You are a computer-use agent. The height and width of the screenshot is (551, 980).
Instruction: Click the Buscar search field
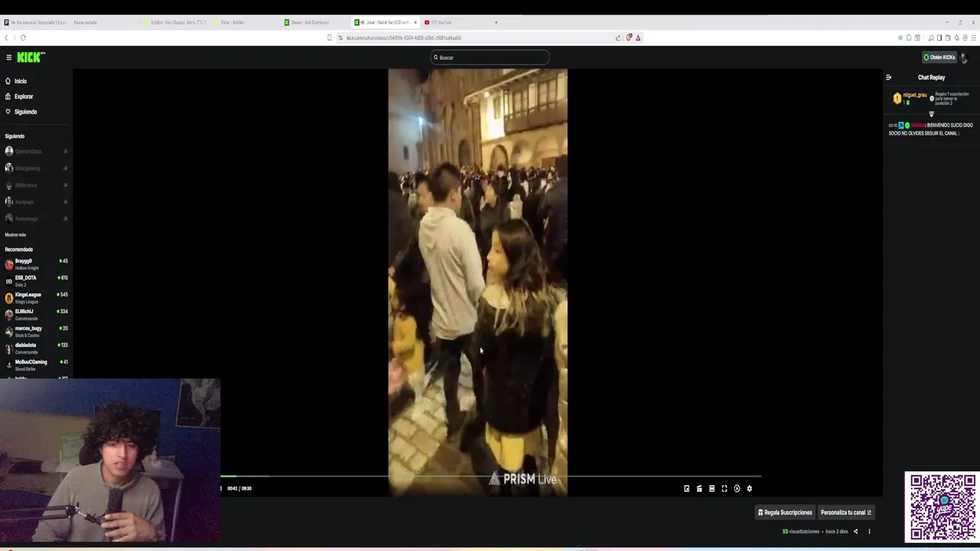(490, 57)
